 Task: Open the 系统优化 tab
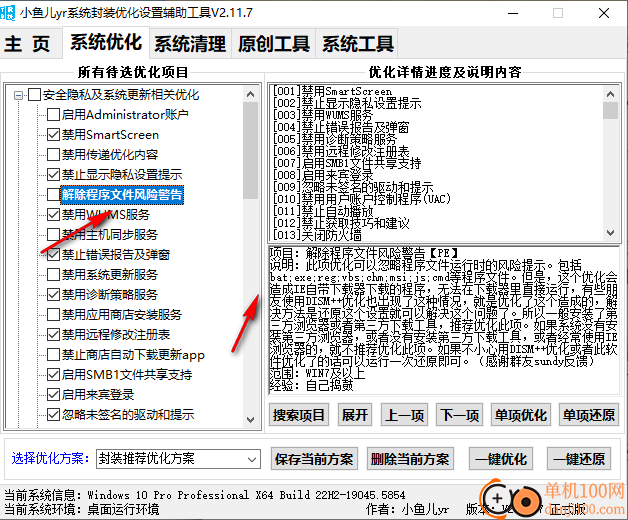coord(106,42)
